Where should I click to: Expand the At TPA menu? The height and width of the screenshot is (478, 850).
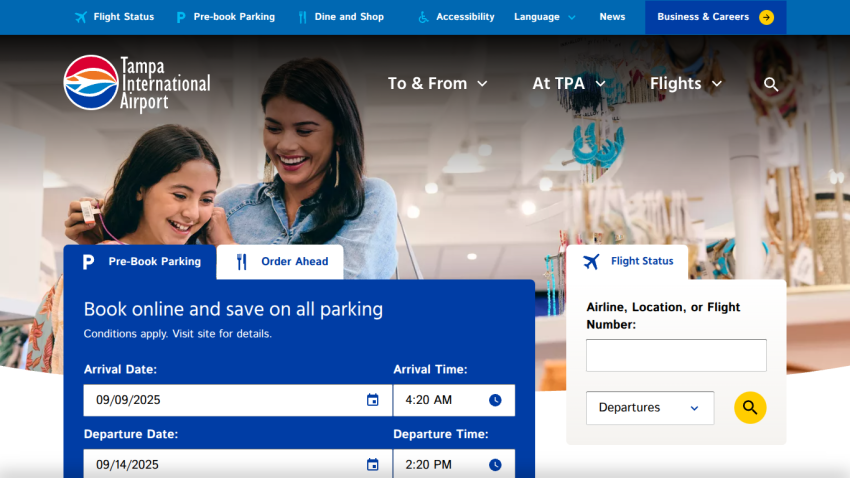pyautogui.click(x=569, y=83)
